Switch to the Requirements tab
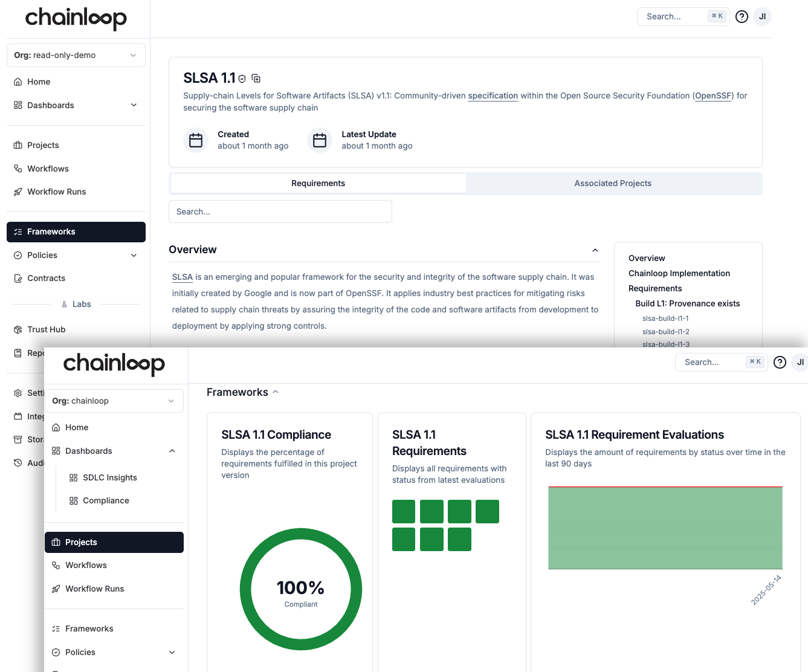 coord(318,183)
